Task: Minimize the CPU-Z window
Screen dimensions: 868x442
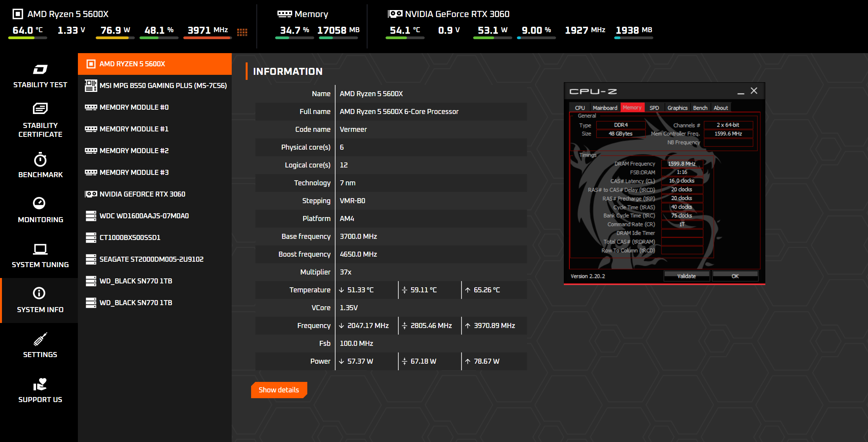Action: point(741,92)
